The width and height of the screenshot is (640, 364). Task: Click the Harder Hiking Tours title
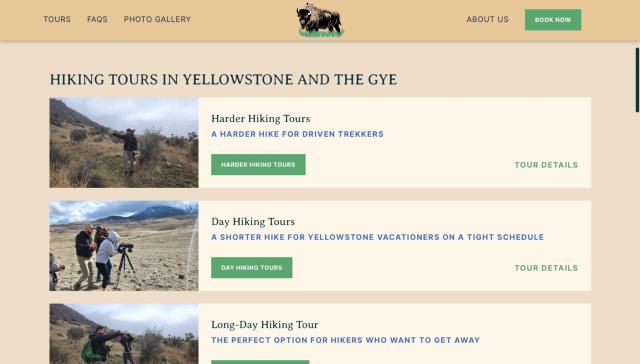click(260, 118)
